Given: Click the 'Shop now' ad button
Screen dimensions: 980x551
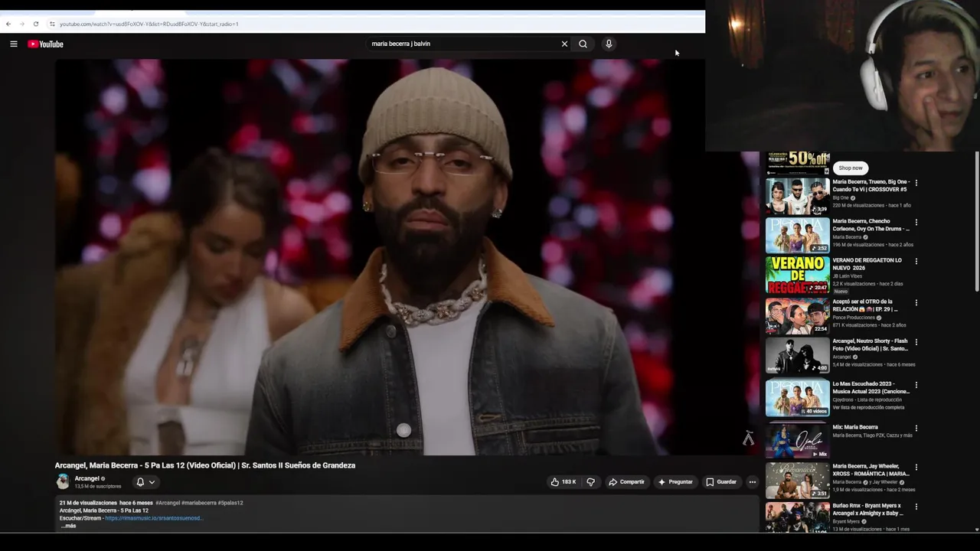Looking at the screenshot, I should coord(850,168).
